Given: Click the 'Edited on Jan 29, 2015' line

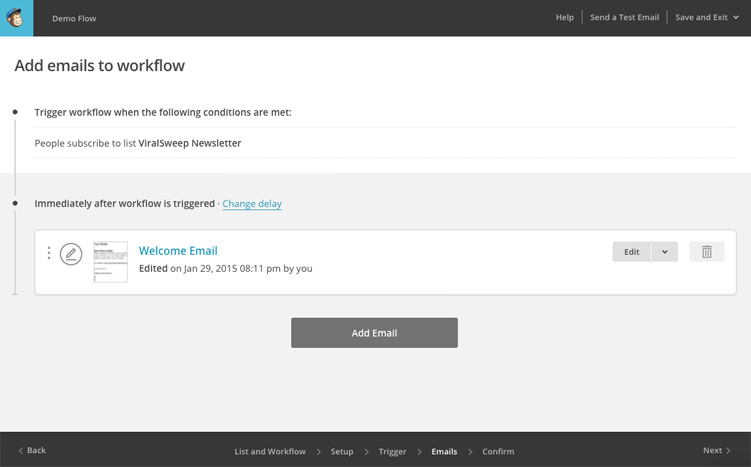Looking at the screenshot, I should point(226,268).
